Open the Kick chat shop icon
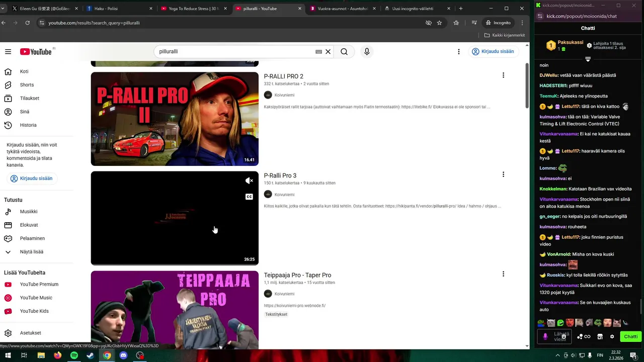 coord(600,336)
